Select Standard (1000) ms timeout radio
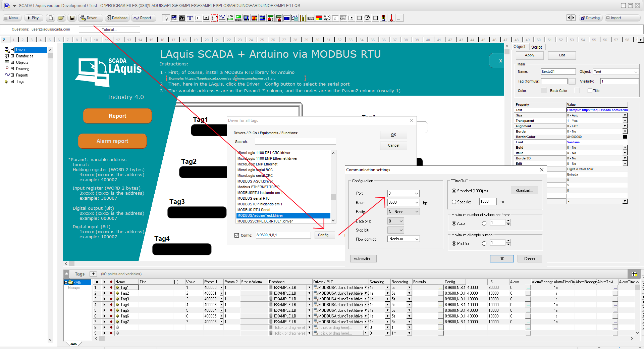This screenshot has height=349, width=644. point(454,191)
